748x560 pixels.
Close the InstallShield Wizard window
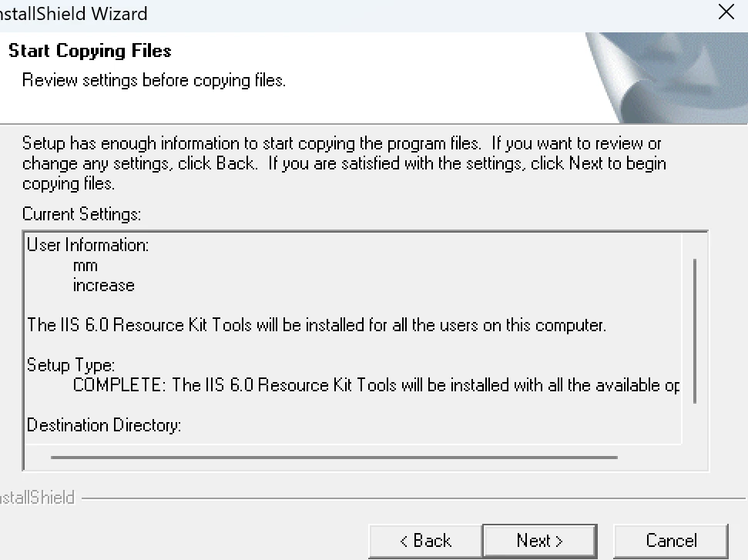pos(726,12)
